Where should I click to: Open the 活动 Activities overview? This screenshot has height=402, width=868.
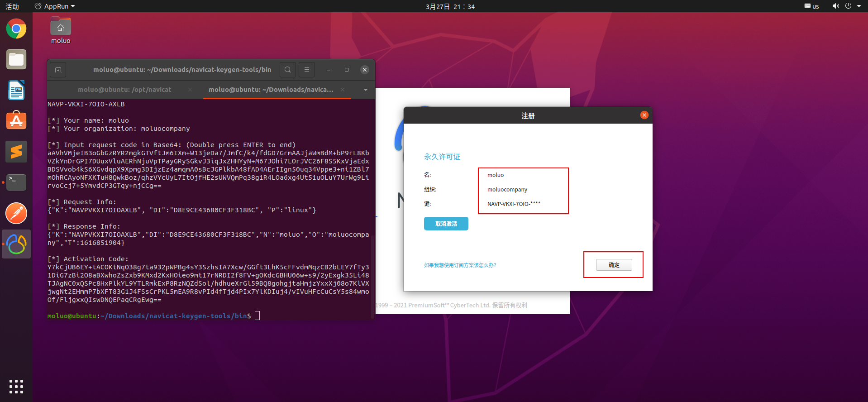(x=12, y=6)
